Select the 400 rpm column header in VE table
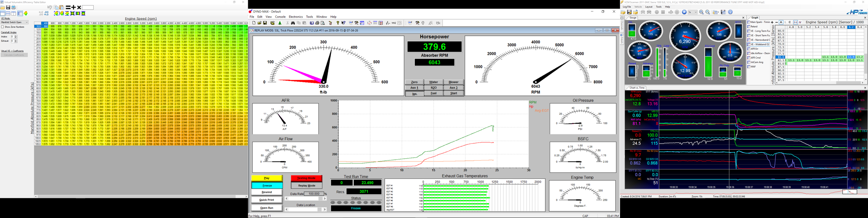The height and width of the screenshot is (218, 868). pos(44,23)
